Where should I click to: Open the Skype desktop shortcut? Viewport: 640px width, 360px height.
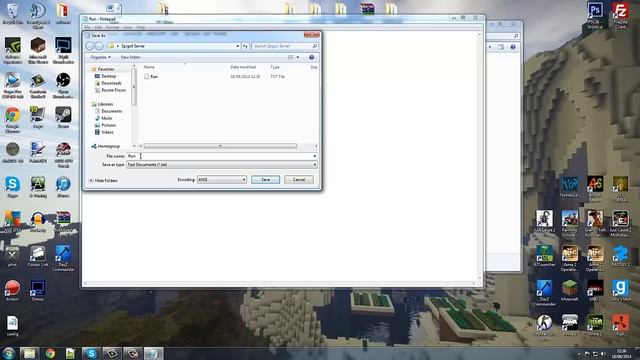[12, 187]
